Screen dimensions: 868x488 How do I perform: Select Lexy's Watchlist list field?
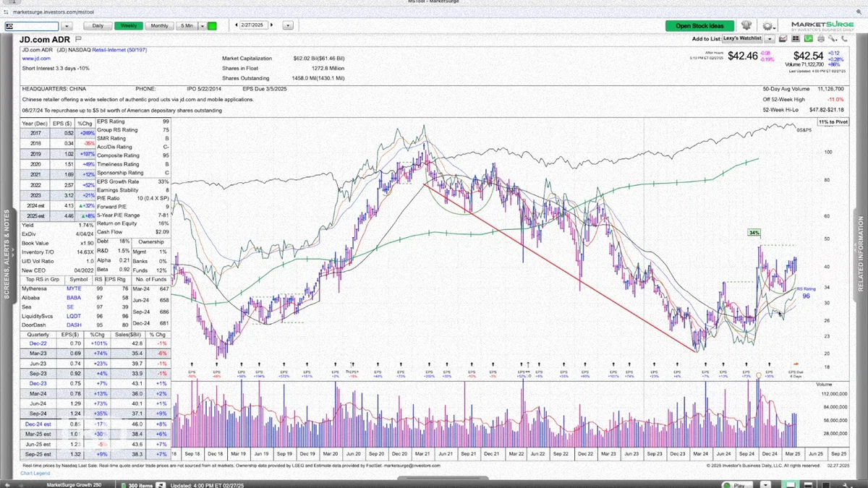pyautogui.click(x=742, y=38)
